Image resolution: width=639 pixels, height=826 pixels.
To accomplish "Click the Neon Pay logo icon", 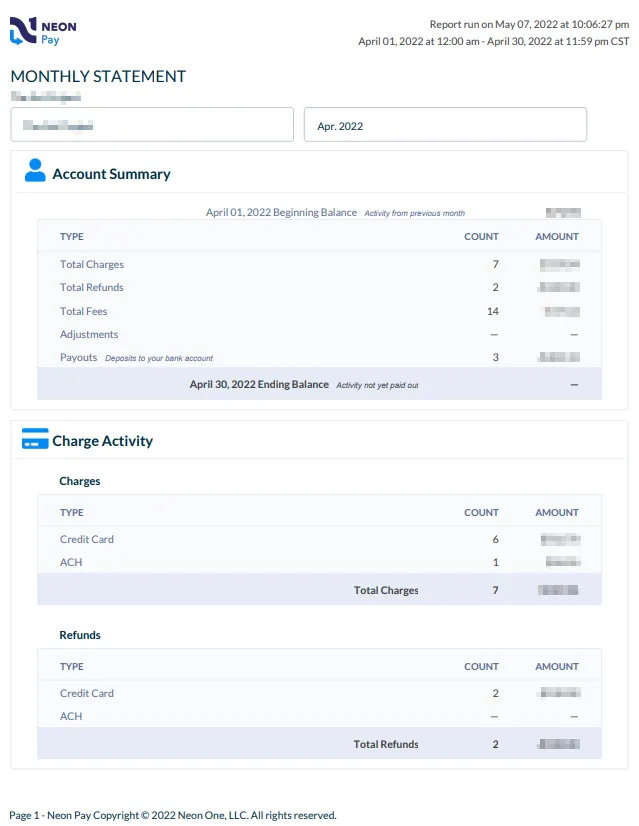I will [23, 32].
